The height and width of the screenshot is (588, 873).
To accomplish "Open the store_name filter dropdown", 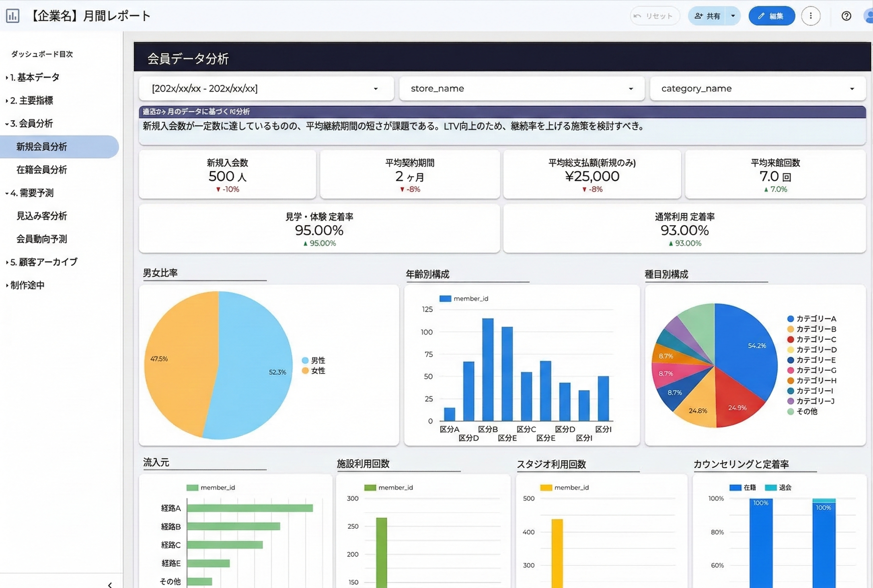I will (522, 88).
